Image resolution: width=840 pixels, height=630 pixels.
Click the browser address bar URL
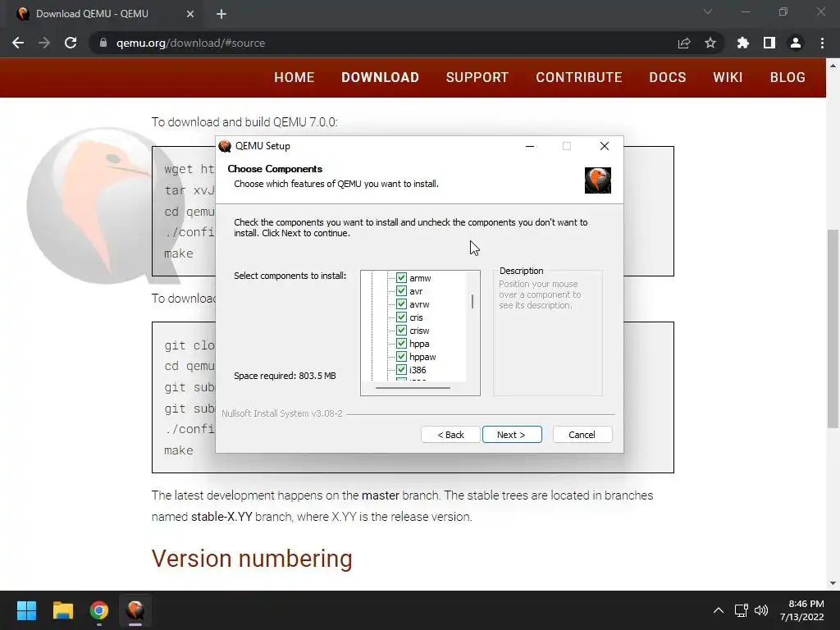190,43
